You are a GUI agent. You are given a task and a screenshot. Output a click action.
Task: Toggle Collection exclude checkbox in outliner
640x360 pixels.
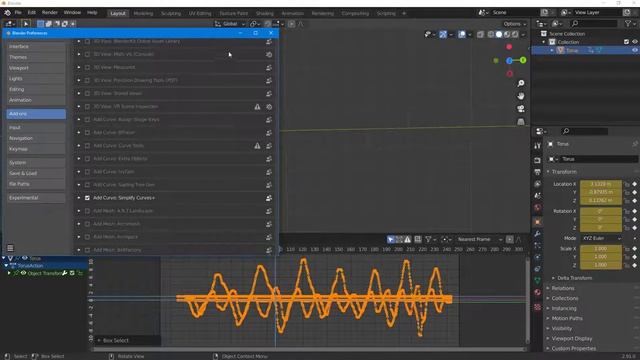click(x=627, y=42)
